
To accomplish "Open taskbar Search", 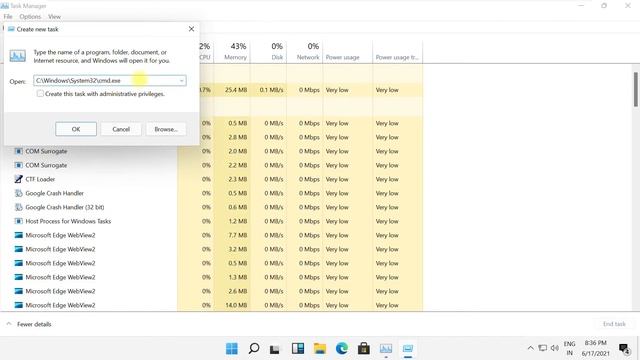I will click(253, 349).
